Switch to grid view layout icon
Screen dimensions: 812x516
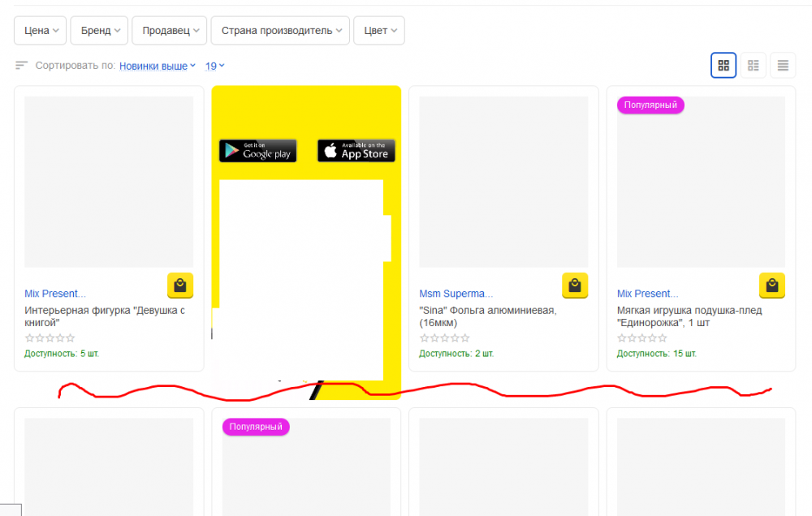[723, 66]
